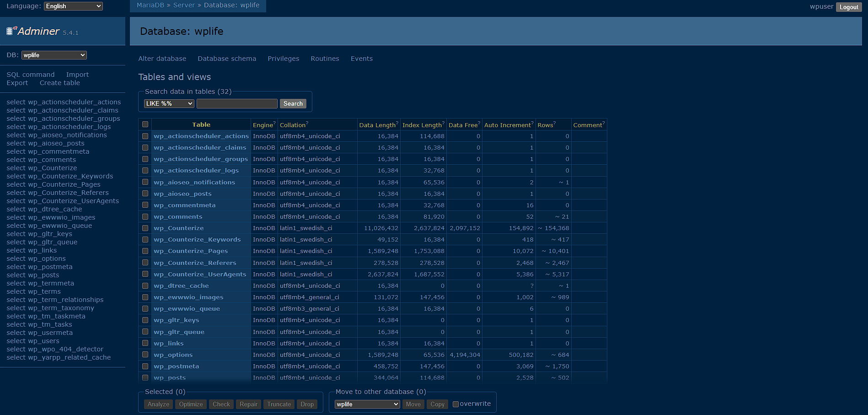Viewport: 868px width, 415px height.
Task: Open the Collation column help question mark
Action: click(x=307, y=123)
